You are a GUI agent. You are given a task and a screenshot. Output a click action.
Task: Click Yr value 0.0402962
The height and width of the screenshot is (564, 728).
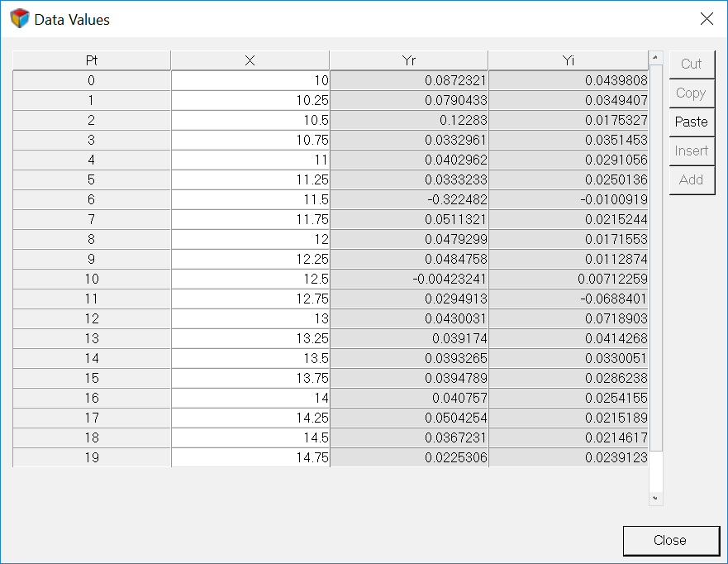[x=409, y=160]
